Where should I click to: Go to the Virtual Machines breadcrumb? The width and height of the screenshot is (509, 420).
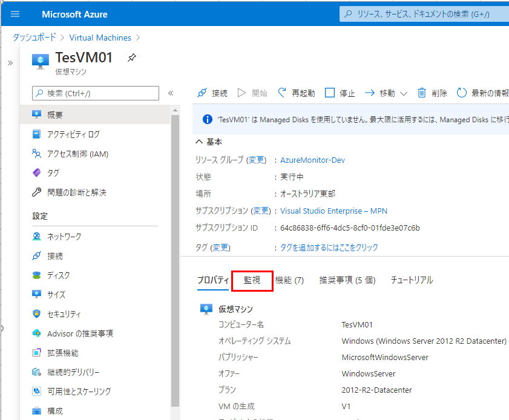tap(100, 38)
